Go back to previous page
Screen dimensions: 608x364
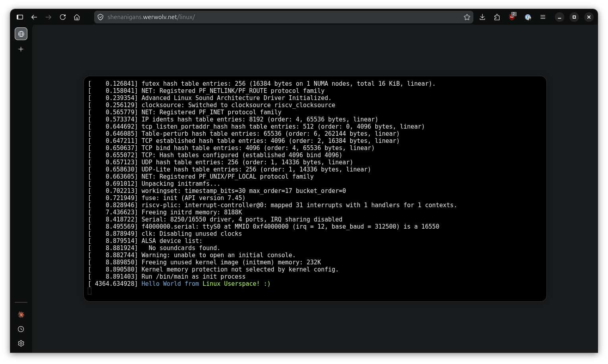point(34,17)
